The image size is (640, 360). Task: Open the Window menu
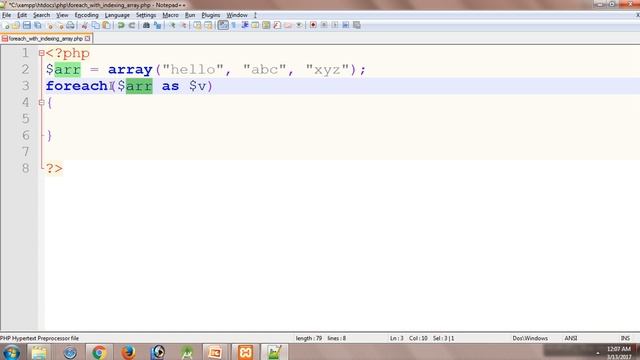click(x=237, y=15)
